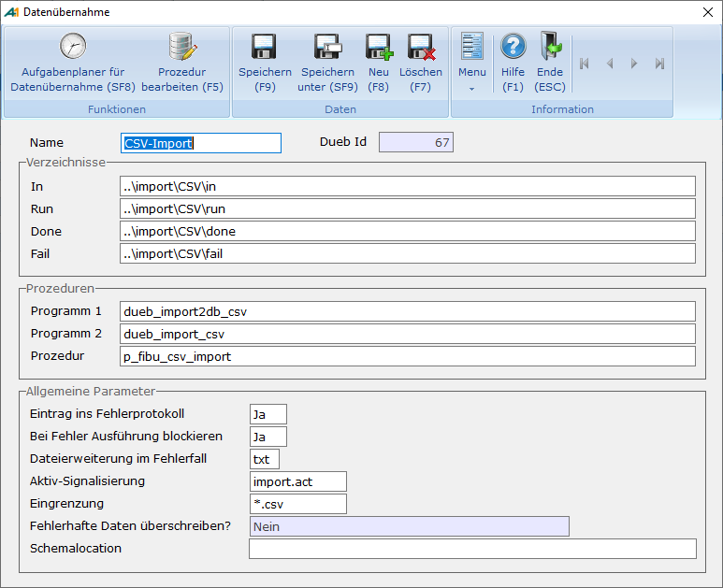Image resolution: width=723 pixels, height=588 pixels.
Task: Edit Eingrenzung field *.csv
Action: point(297,504)
